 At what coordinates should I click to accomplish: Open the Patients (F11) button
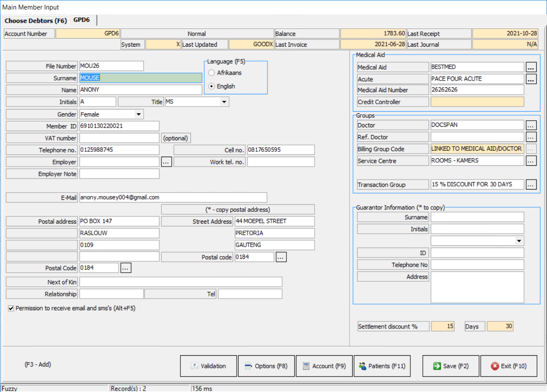tap(382, 366)
